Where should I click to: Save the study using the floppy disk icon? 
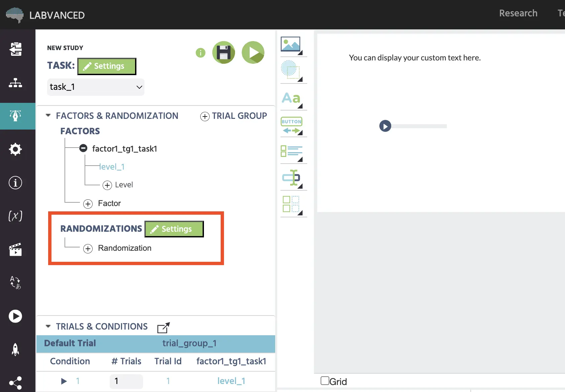(223, 52)
